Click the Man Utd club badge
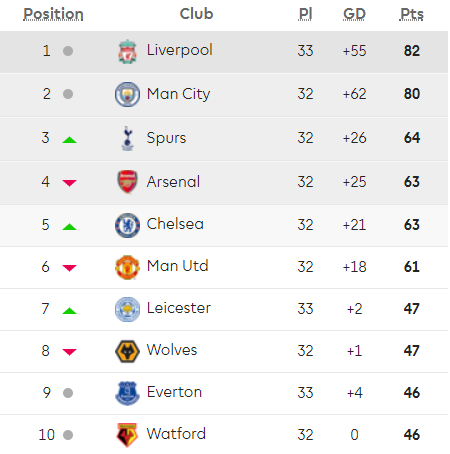 [127, 267]
